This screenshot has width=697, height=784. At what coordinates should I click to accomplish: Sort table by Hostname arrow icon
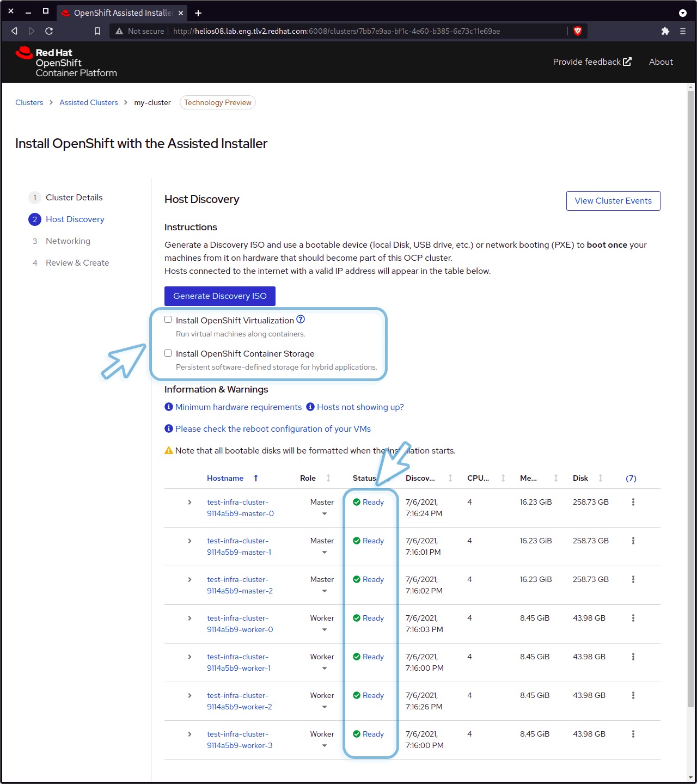256,478
